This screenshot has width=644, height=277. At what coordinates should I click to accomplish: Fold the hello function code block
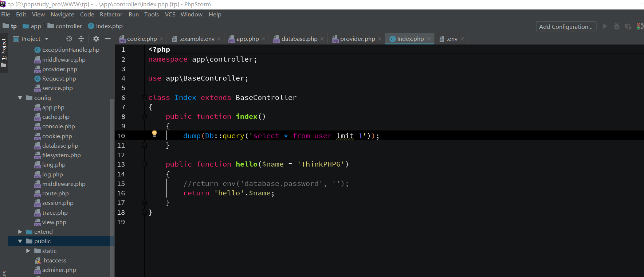tap(144, 164)
